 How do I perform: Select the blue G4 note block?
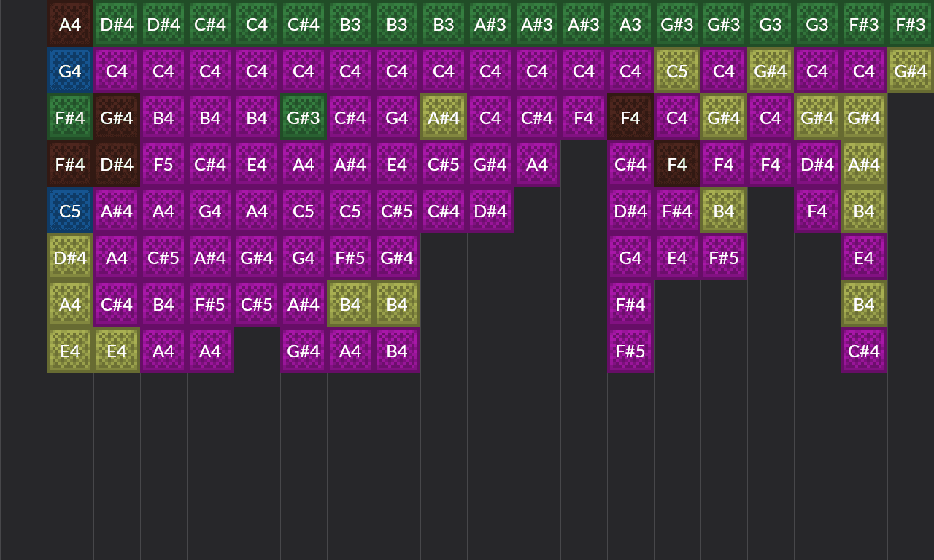pyautogui.click(x=70, y=71)
